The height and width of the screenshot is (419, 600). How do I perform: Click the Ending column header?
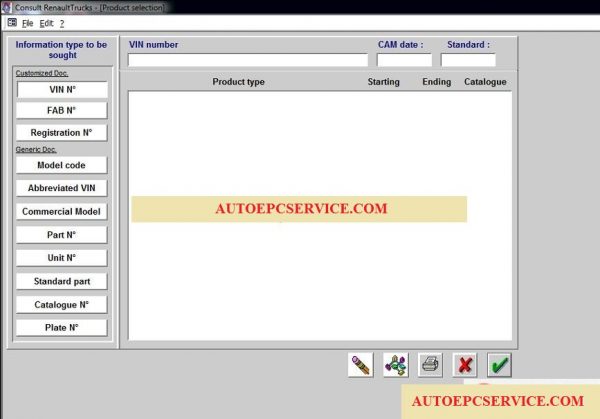pyautogui.click(x=437, y=82)
